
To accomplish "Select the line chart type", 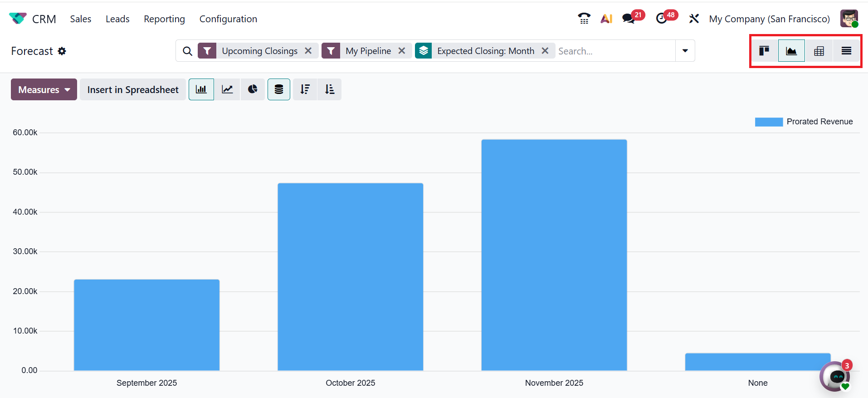I will tap(227, 89).
